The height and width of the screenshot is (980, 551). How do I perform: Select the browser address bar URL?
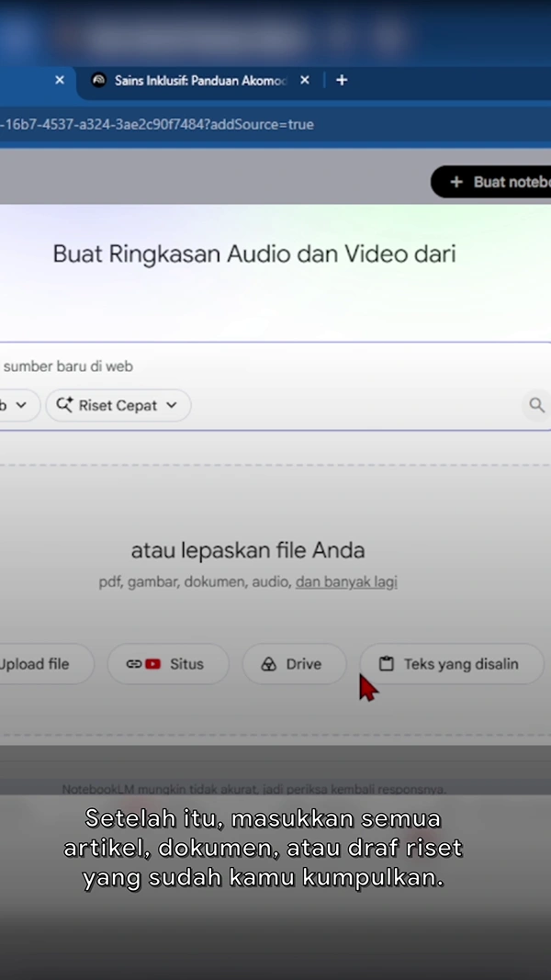point(157,124)
